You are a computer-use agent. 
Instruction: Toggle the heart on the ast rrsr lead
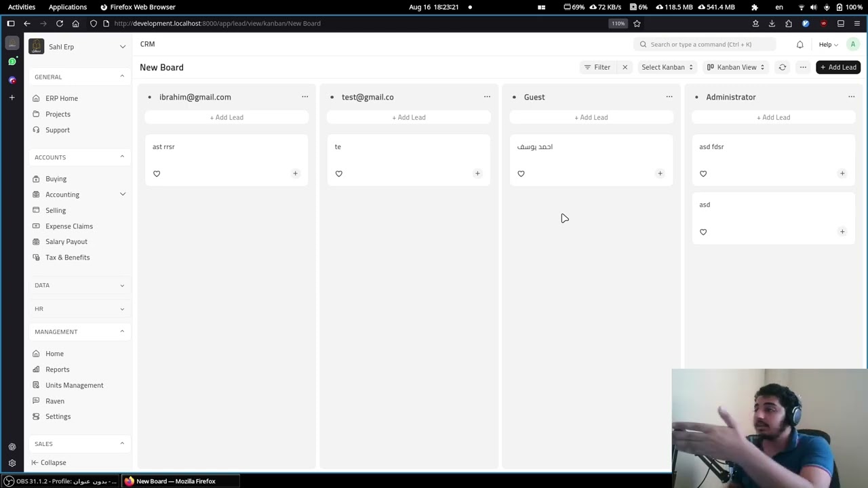point(157,174)
